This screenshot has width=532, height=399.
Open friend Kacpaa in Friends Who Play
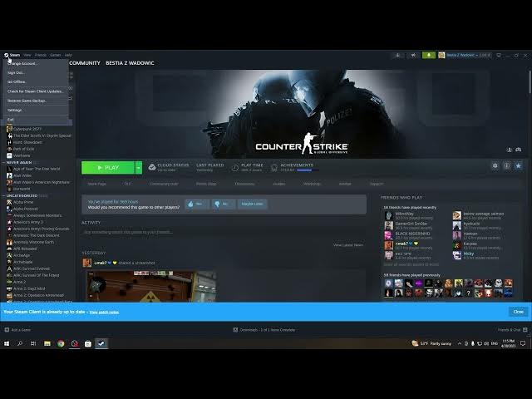tap(470, 244)
